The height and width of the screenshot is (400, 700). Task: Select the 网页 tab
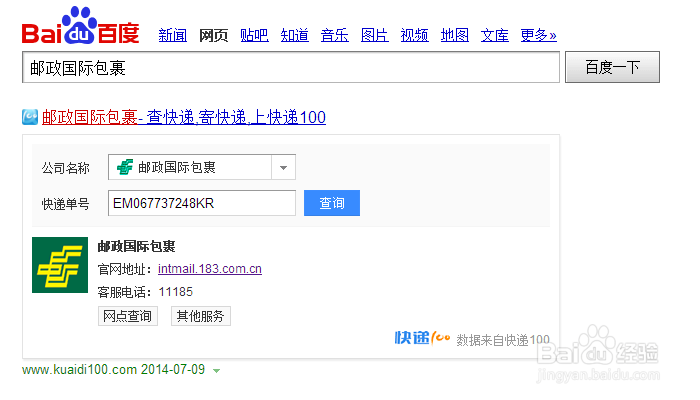(x=213, y=35)
